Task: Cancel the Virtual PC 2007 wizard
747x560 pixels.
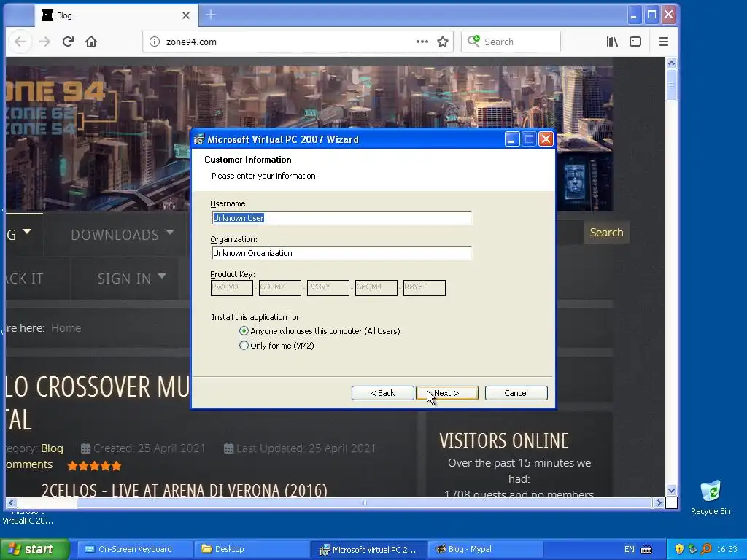Action: click(x=516, y=393)
